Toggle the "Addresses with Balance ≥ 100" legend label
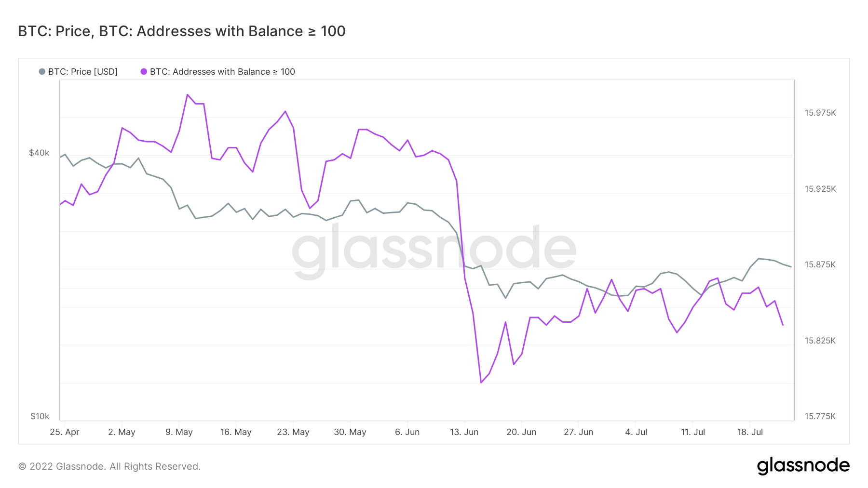Screen dimensions: 868x488 (x=222, y=72)
